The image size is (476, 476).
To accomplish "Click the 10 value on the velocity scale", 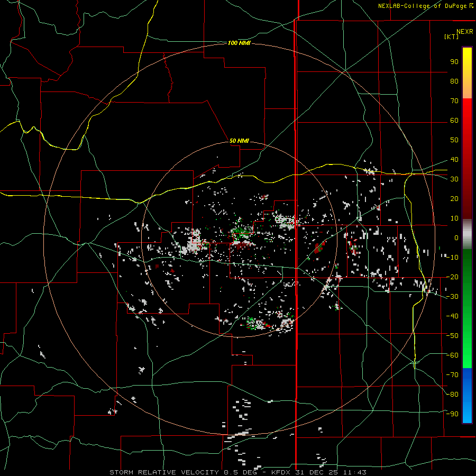I will (x=454, y=218).
